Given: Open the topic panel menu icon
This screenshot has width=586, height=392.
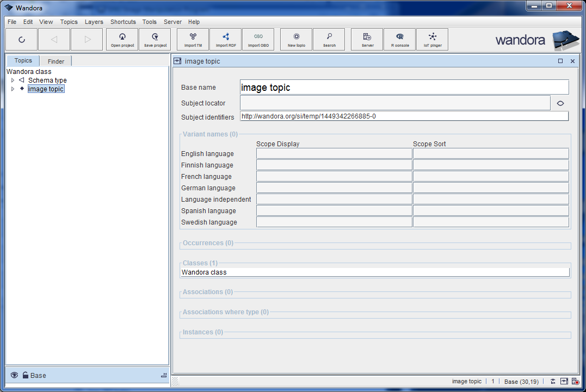Looking at the screenshot, I should click(x=176, y=61).
